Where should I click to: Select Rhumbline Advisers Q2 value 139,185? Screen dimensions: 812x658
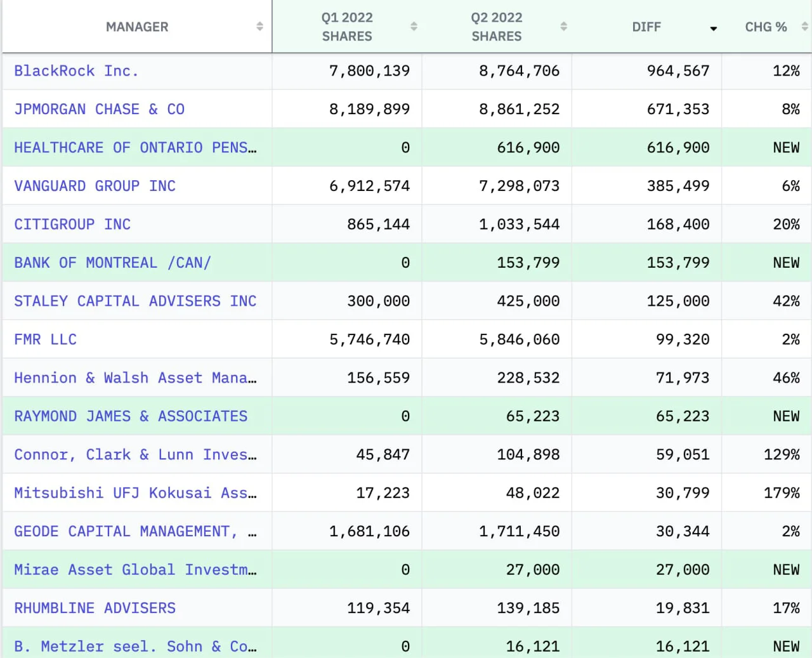pyautogui.click(x=528, y=609)
